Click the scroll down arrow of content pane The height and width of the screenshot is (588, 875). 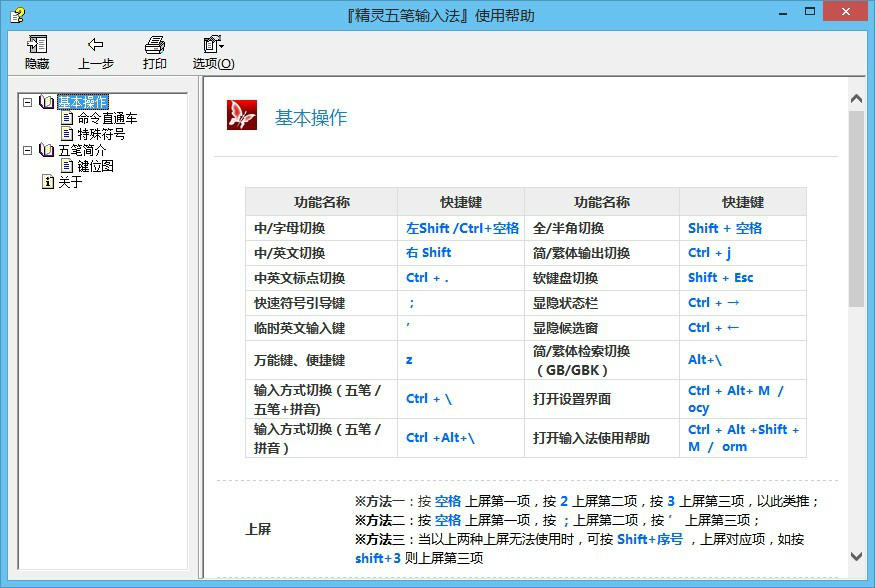(x=856, y=556)
